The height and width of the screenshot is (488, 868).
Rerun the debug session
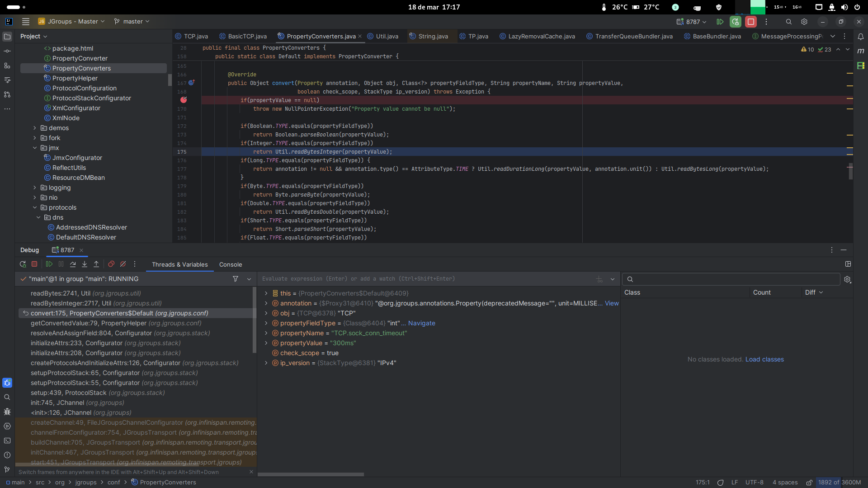[23, 264]
